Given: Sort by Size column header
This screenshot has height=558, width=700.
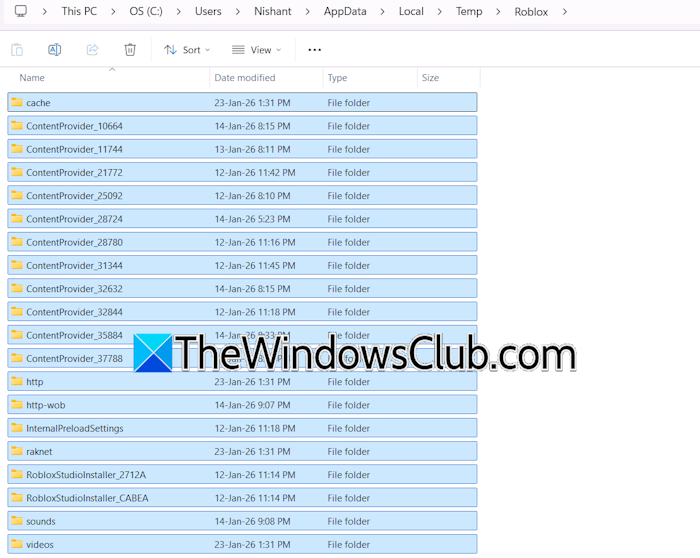Looking at the screenshot, I should (x=430, y=78).
